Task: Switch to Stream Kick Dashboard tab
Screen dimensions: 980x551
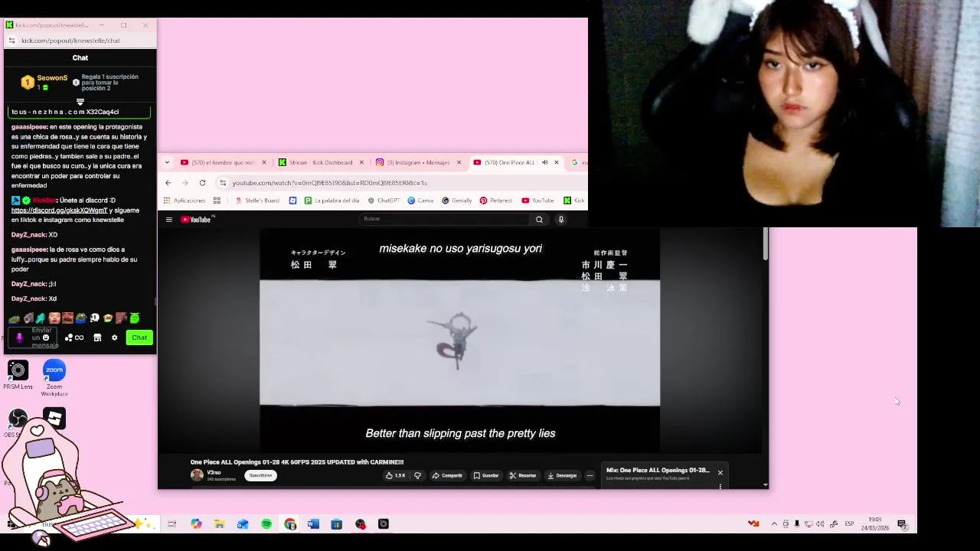Action: click(321, 162)
